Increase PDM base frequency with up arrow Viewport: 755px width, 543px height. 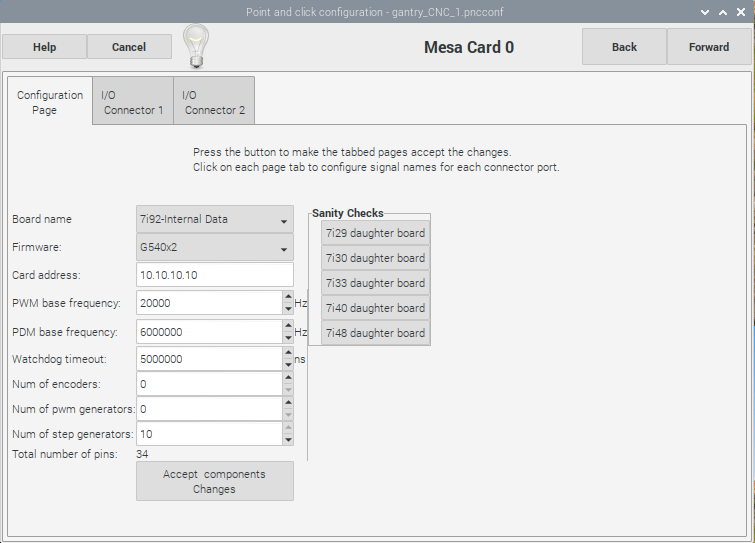click(x=288, y=326)
